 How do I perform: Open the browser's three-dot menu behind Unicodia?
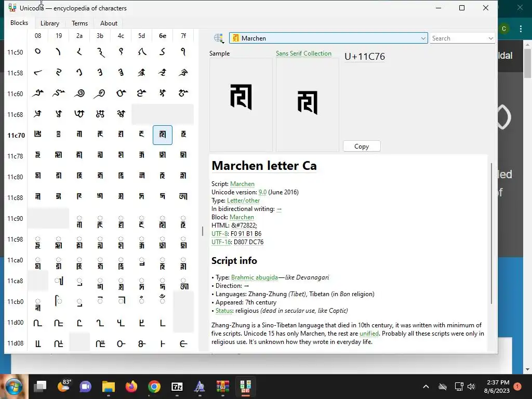[521, 29]
